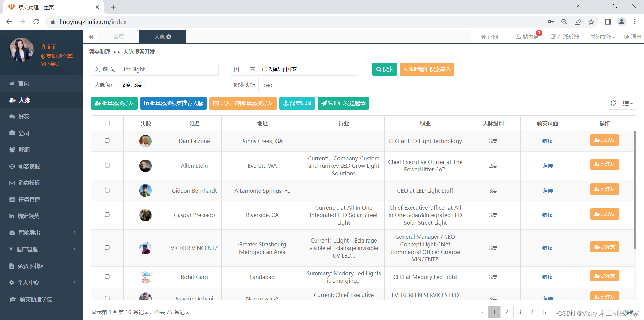Viewport: 644px width, 320px height.
Task: Click Allen Stein's avatar photo
Action: (145, 166)
